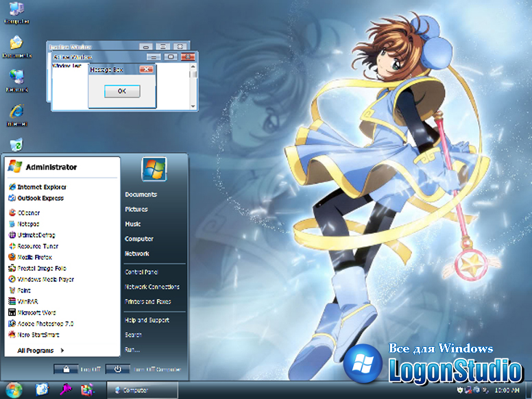Open Printers and Faxes entry

(147, 301)
